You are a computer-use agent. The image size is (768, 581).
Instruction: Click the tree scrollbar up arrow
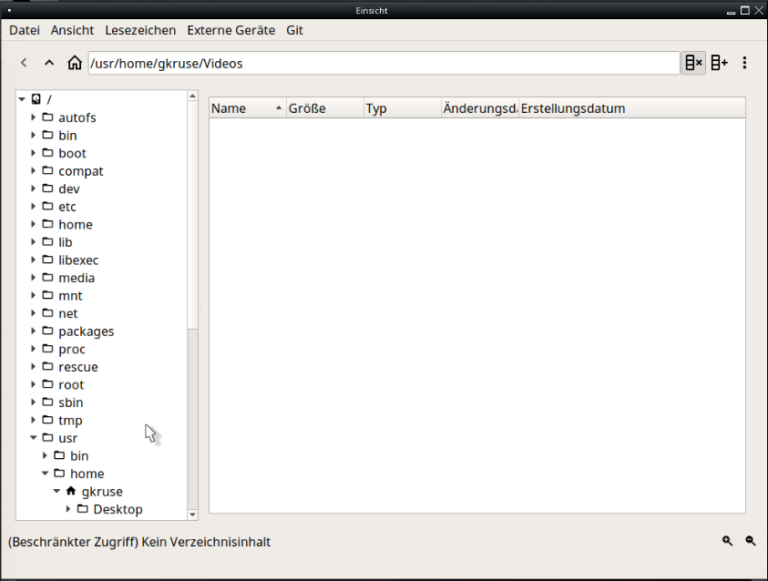coord(192,96)
